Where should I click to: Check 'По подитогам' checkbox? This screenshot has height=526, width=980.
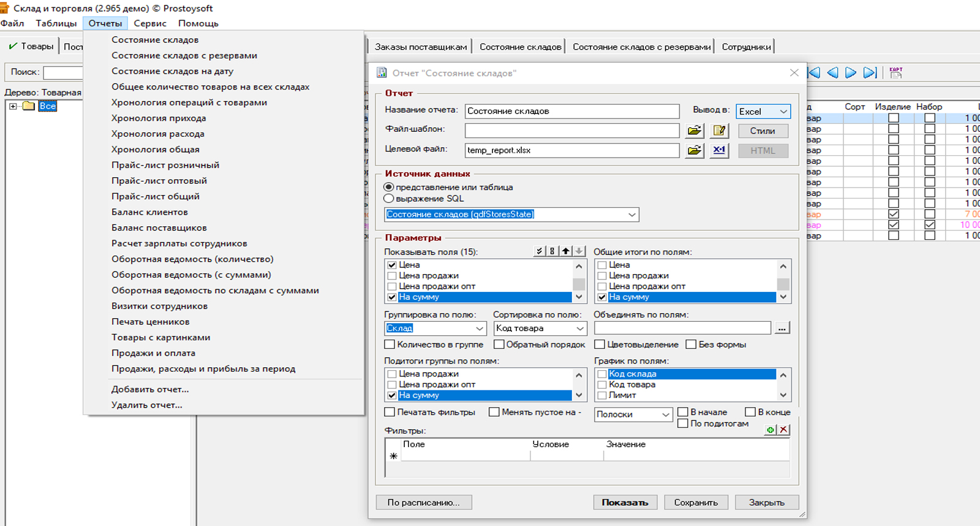click(683, 423)
